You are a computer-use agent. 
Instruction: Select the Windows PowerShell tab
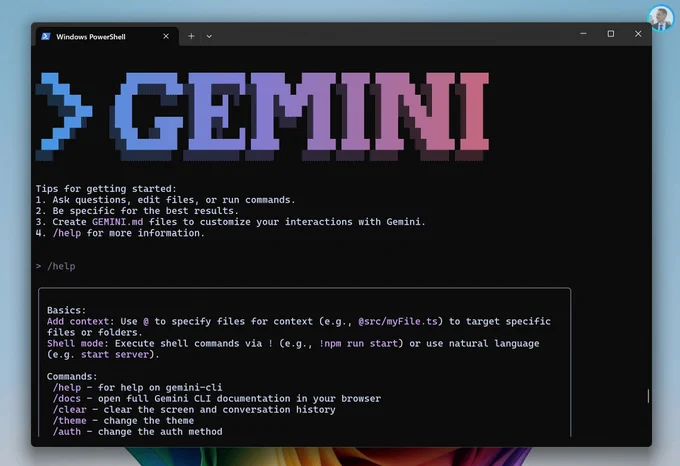click(x=108, y=36)
